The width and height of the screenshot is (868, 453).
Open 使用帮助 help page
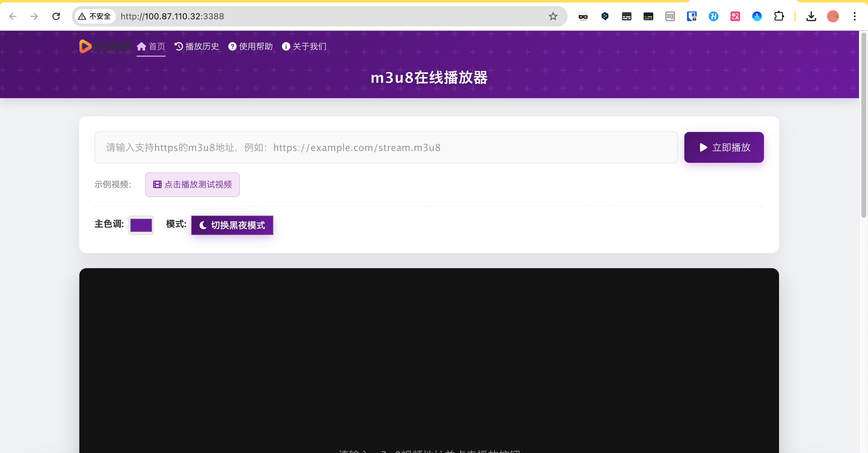pyautogui.click(x=250, y=46)
